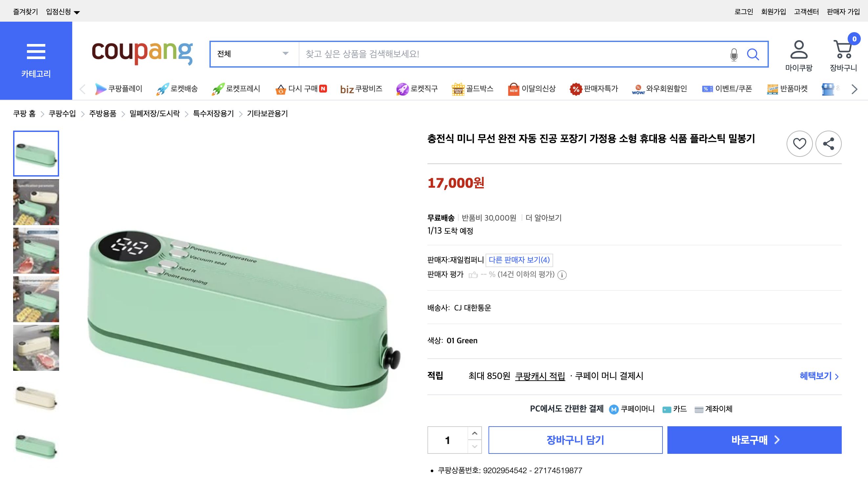
Task: Add product to wishlist with heart icon
Action: click(799, 143)
